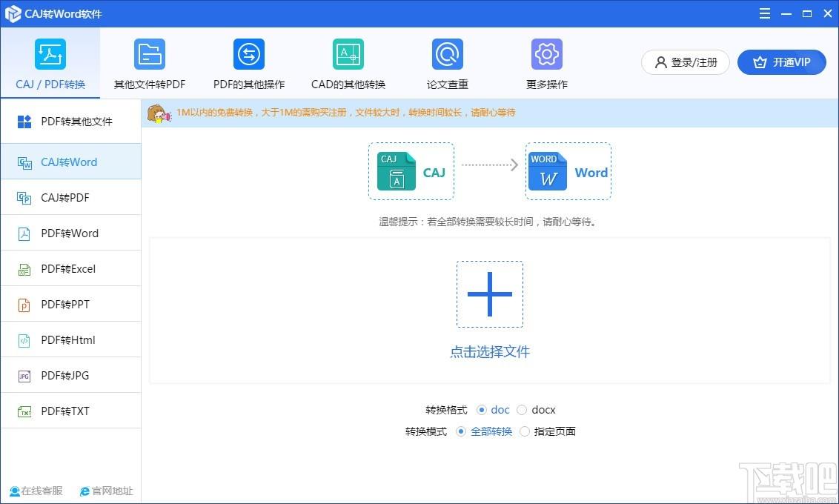Select PDF转Word label in sidebar
Image resolution: width=839 pixels, height=504 pixels.
[x=70, y=233]
